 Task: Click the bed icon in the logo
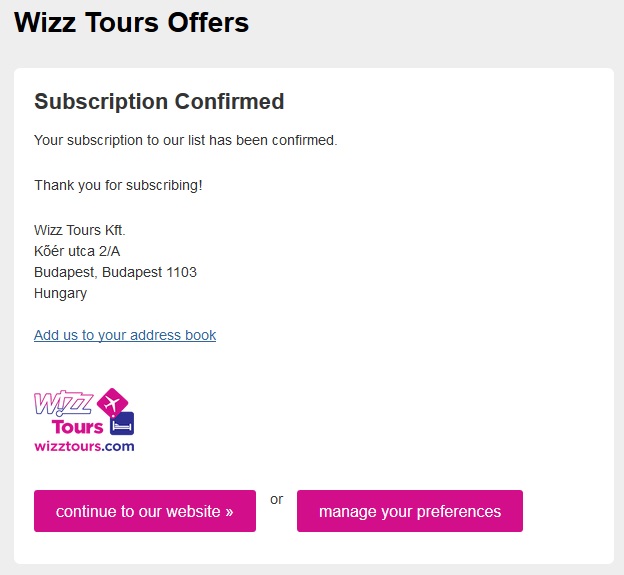tap(122, 424)
